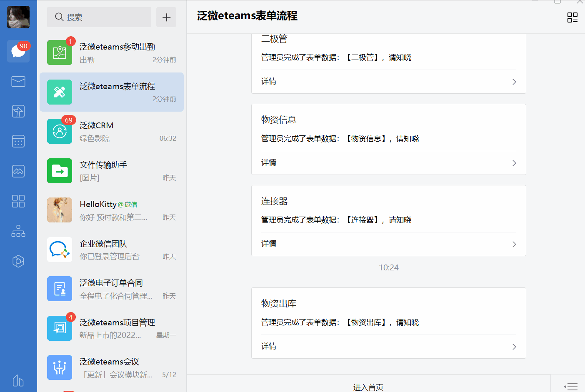
Task: Open 泛微CRM conversation
Action: (112, 132)
